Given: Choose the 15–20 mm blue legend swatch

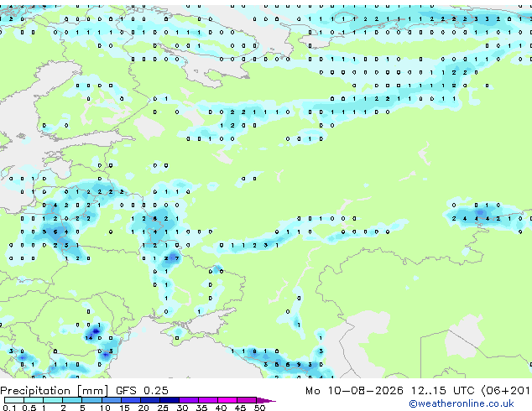Looking at the screenshot, I should pos(130,400).
